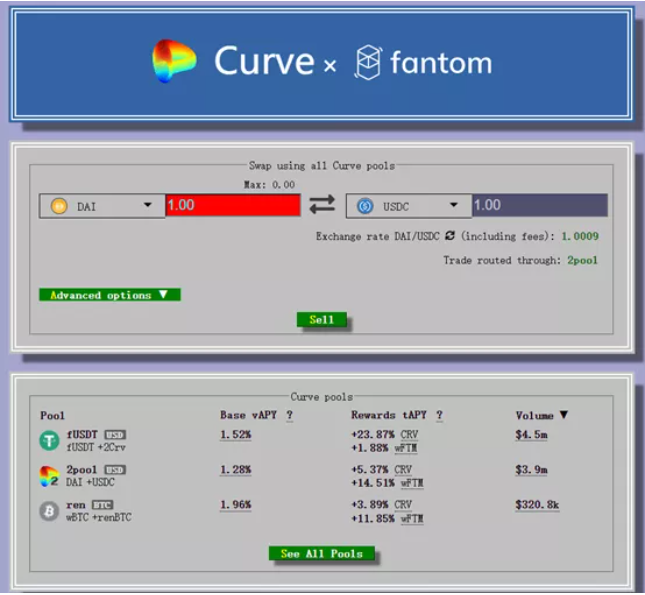Open the DAI token dropdown
This screenshot has width=645, height=595.
coord(147,206)
